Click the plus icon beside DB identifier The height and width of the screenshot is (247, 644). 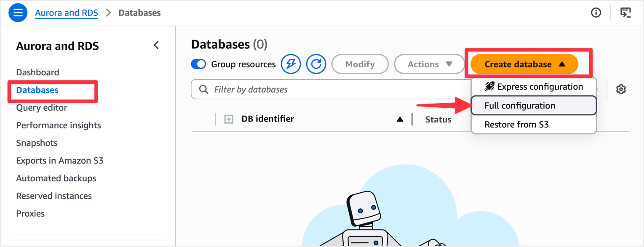pos(229,120)
